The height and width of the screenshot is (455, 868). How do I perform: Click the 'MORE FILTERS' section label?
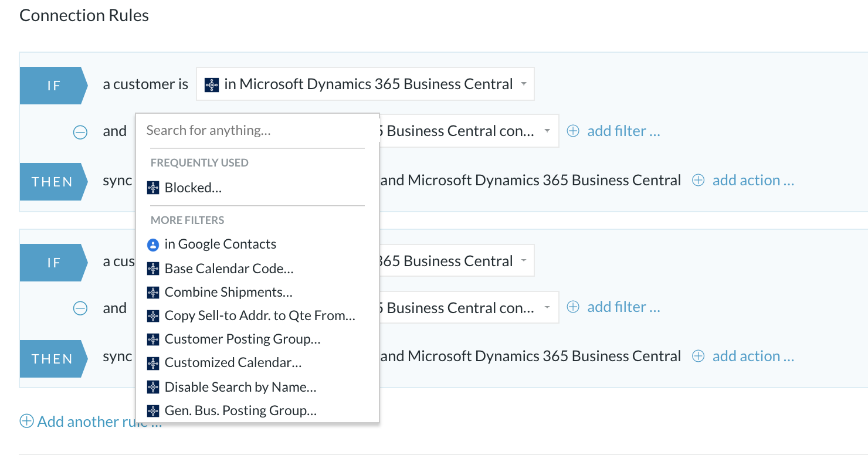click(x=188, y=220)
